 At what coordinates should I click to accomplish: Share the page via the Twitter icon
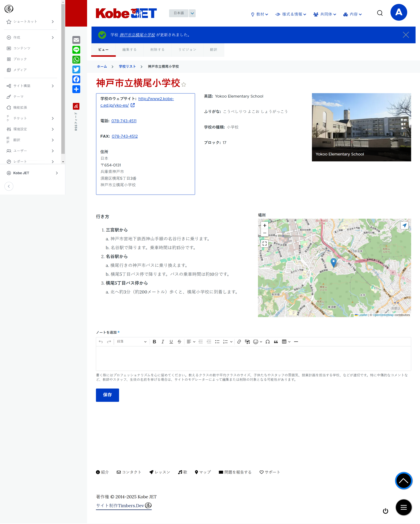[x=76, y=70]
